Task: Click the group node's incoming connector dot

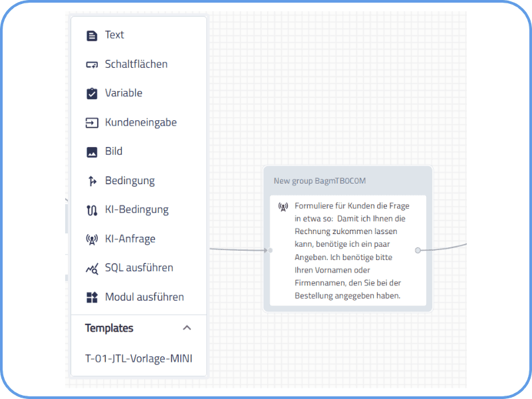Action: click(270, 251)
